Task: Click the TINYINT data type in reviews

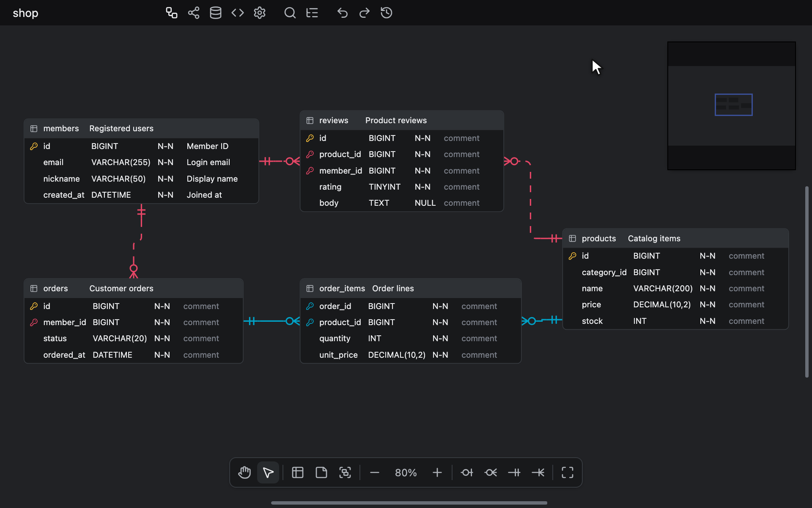Action: 384,187
